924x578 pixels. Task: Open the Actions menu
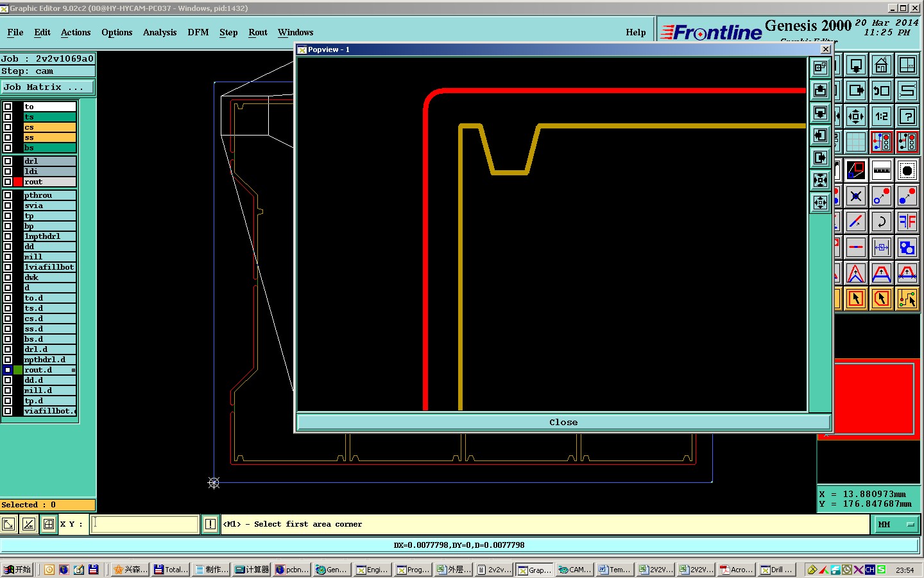(76, 32)
